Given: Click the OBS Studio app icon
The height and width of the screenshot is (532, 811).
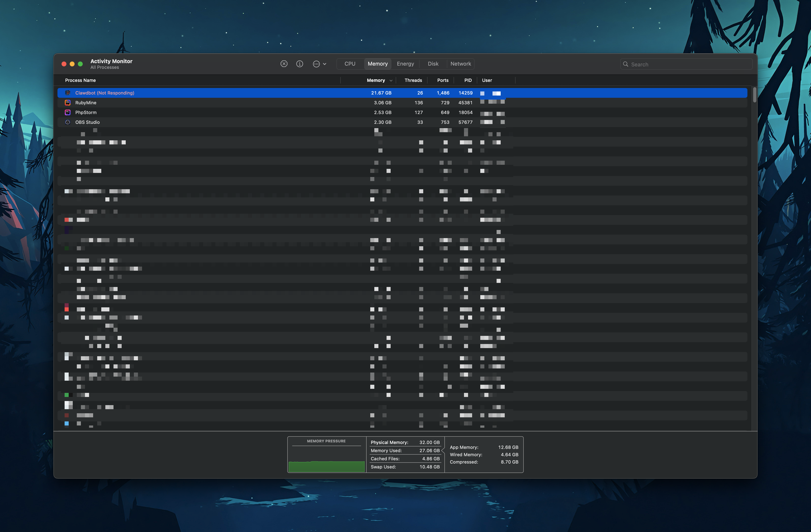Looking at the screenshot, I should tap(67, 122).
